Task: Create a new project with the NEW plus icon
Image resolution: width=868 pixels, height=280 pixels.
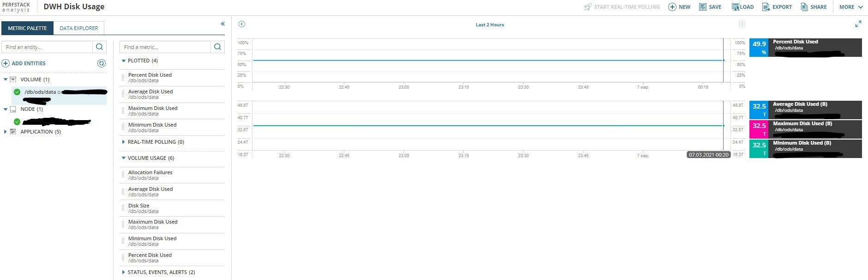Action: [x=672, y=7]
